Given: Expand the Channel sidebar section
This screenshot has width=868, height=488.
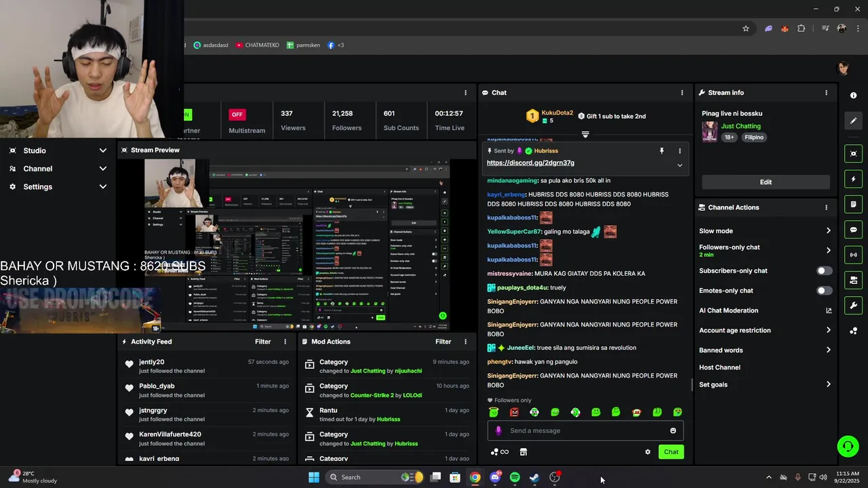Looking at the screenshot, I should 103,169.
